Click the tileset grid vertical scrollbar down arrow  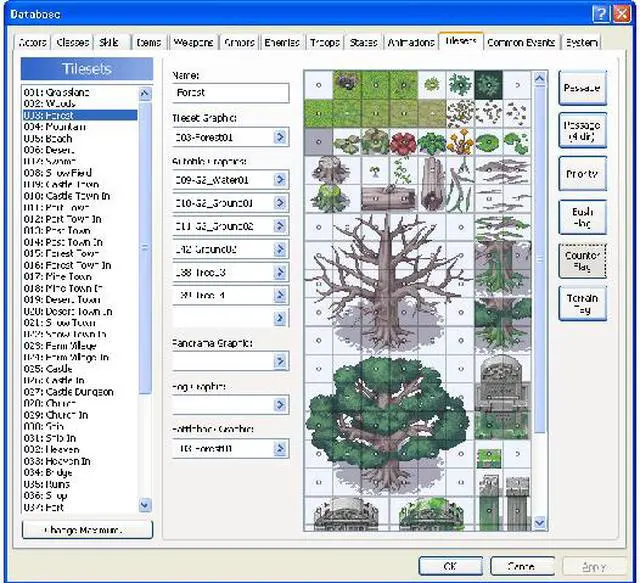tap(540, 523)
